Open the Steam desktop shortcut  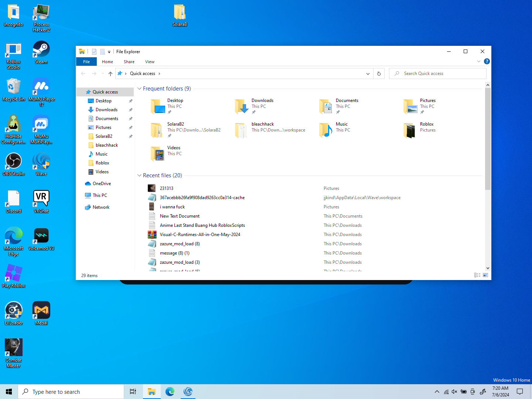[x=41, y=52]
